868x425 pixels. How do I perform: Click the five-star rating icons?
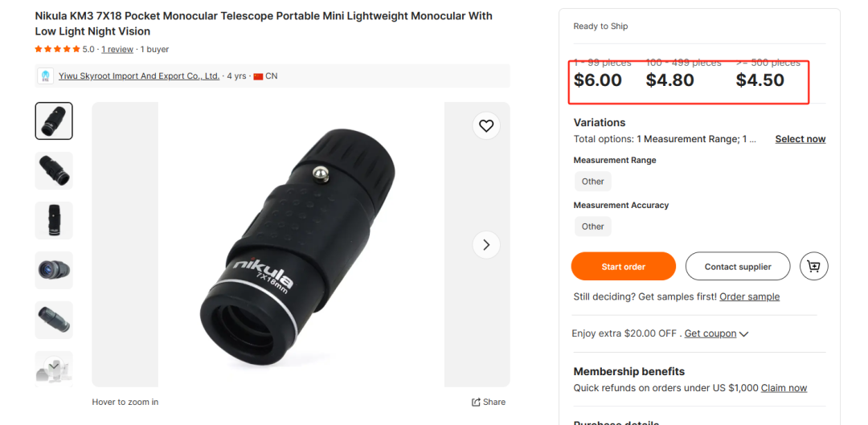click(x=58, y=49)
